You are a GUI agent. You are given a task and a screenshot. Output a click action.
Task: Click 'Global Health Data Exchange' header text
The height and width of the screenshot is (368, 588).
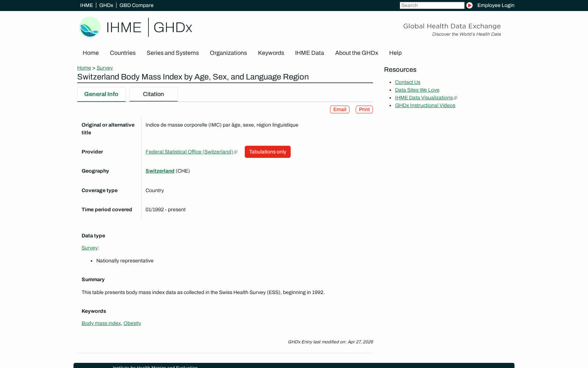[452, 26]
